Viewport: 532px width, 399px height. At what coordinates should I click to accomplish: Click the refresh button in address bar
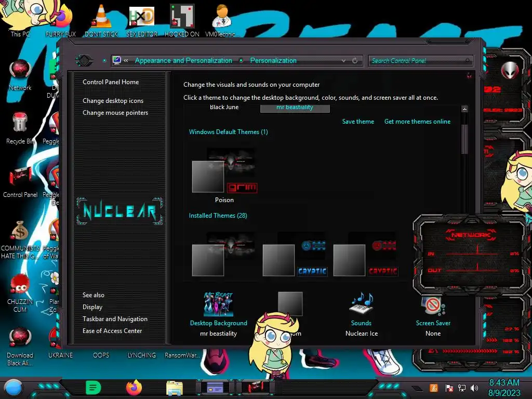tap(355, 61)
